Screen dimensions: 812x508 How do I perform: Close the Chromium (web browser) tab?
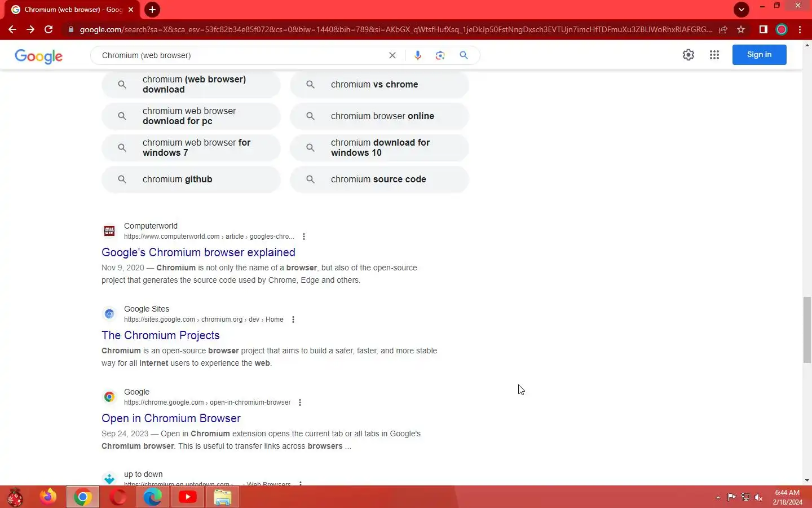pos(131,10)
